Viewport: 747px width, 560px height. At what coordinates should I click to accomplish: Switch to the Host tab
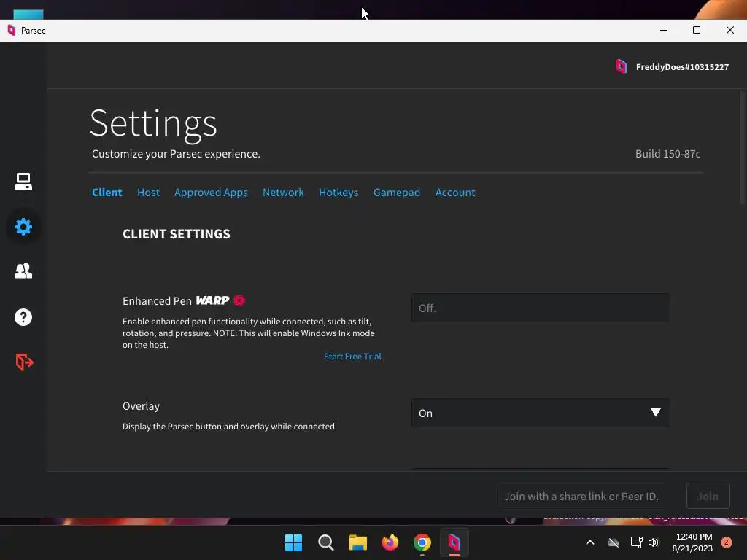149,192
